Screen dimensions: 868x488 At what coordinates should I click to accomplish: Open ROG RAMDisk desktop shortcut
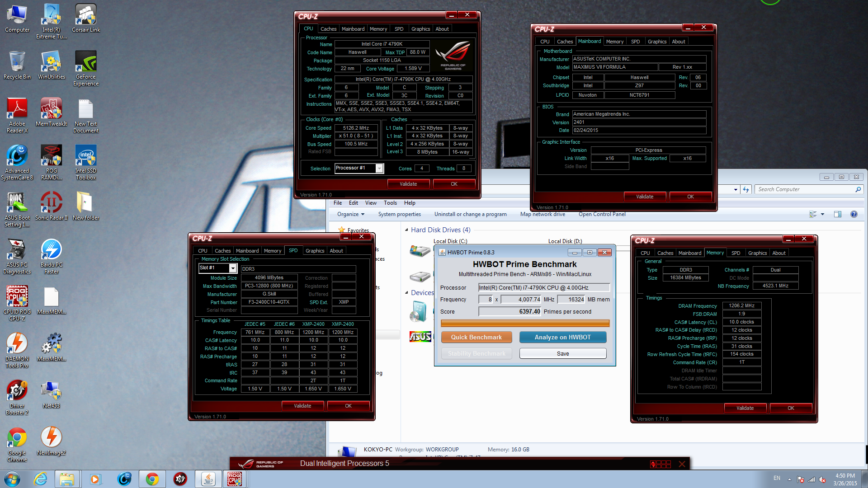pyautogui.click(x=52, y=163)
